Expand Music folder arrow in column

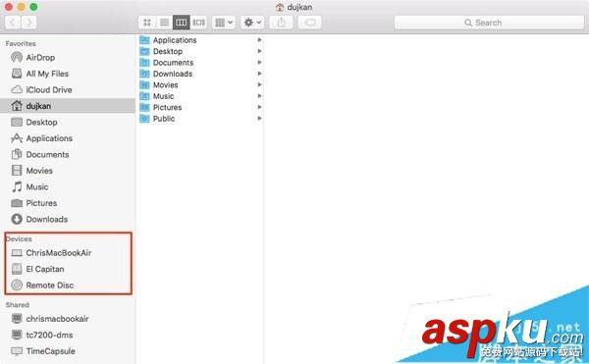(x=259, y=96)
